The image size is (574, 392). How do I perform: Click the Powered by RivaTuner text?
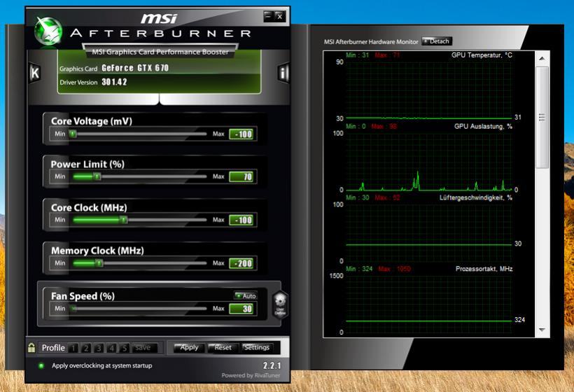(x=251, y=375)
